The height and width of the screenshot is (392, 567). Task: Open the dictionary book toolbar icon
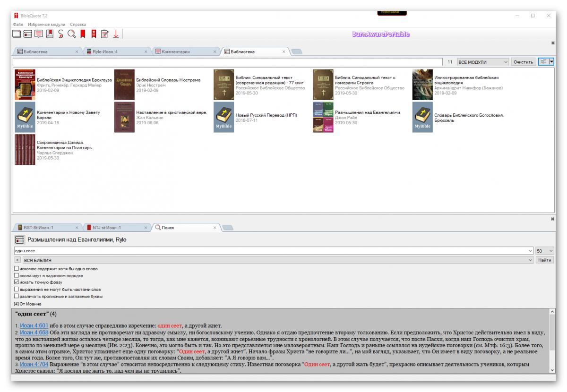[50, 34]
